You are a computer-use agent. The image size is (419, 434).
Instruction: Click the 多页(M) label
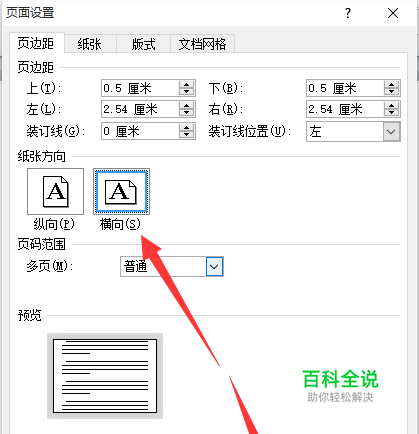coord(50,266)
